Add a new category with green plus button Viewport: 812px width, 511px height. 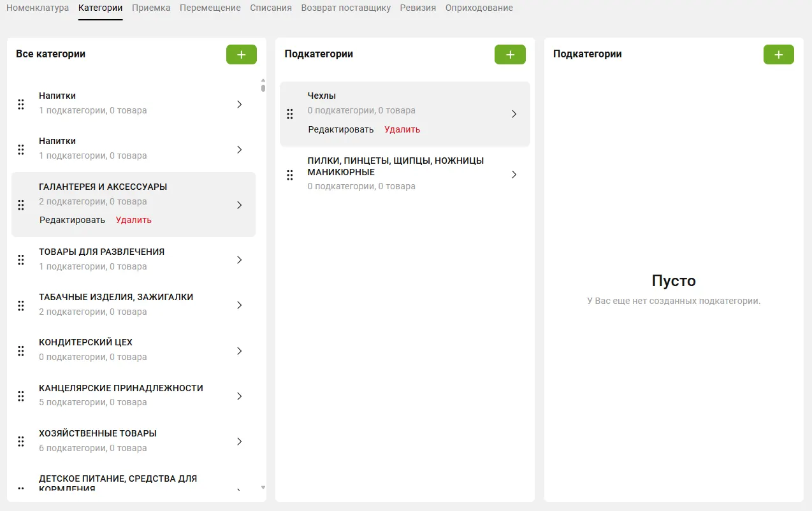tap(241, 55)
